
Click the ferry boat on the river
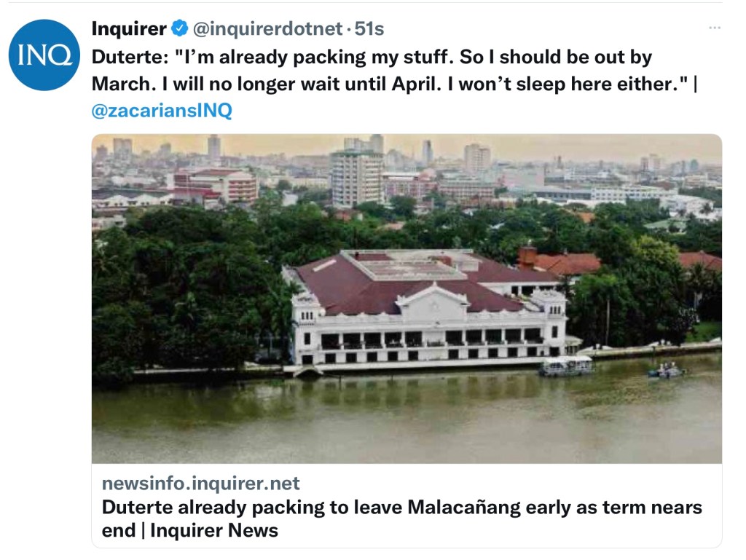566,366
